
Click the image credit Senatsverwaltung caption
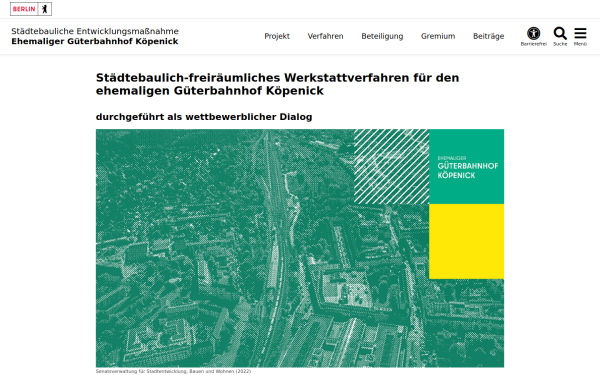click(173, 371)
